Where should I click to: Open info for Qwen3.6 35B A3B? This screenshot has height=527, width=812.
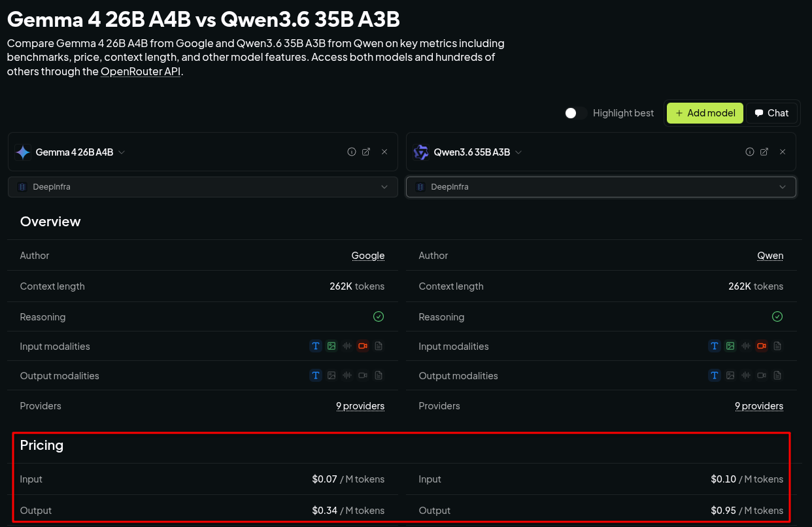pos(750,152)
